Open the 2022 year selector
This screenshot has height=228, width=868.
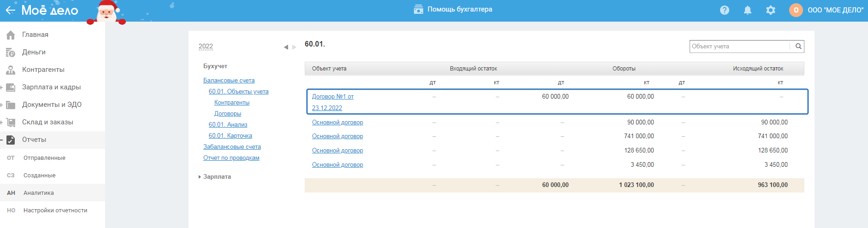tap(206, 46)
